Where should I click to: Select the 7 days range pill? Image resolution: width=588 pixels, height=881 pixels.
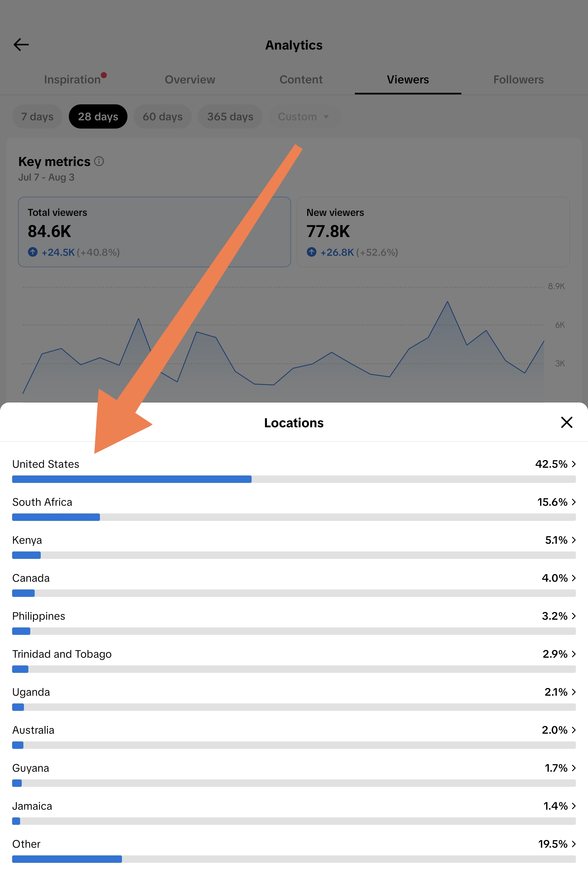tap(37, 117)
